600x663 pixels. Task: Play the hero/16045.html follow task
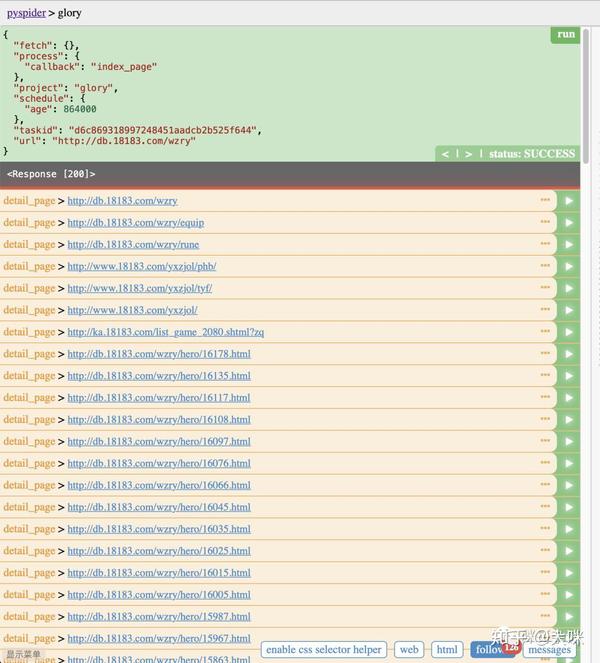click(569, 507)
